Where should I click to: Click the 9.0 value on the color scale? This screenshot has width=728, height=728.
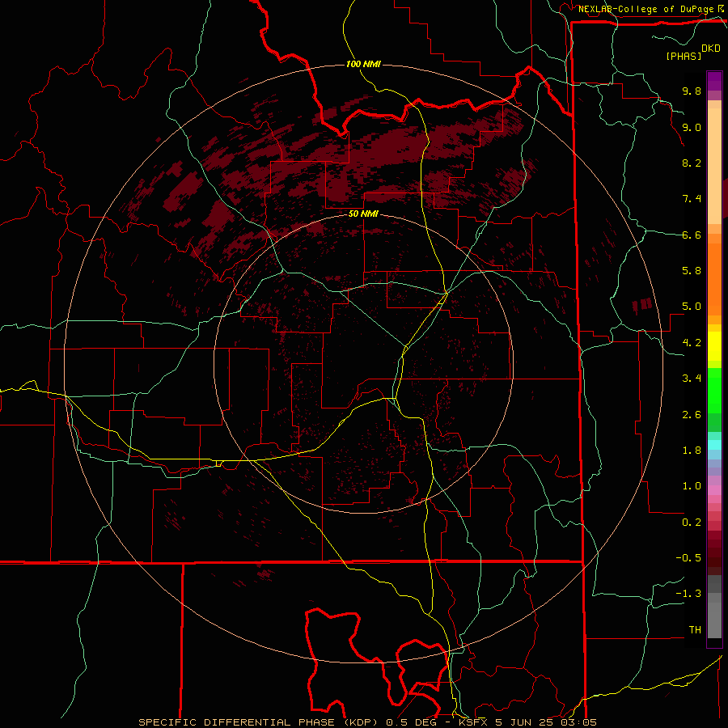click(692, 127)
